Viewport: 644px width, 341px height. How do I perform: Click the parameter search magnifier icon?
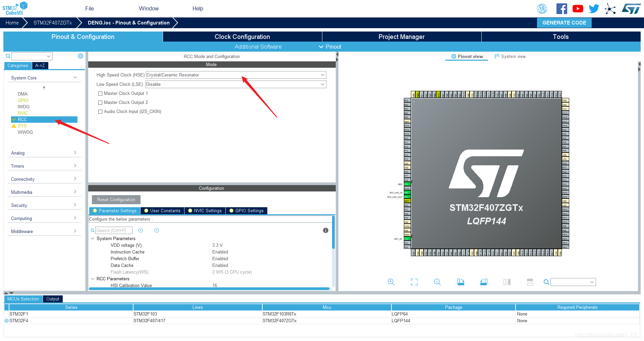pos(93,230)
